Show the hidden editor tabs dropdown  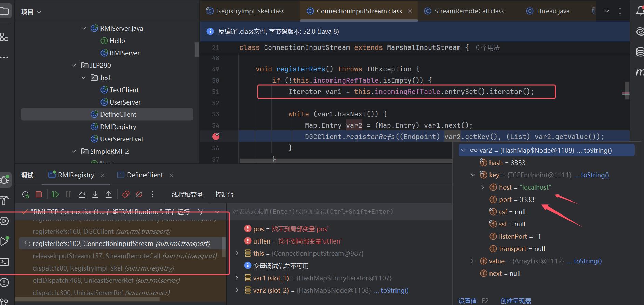[607, 11]
